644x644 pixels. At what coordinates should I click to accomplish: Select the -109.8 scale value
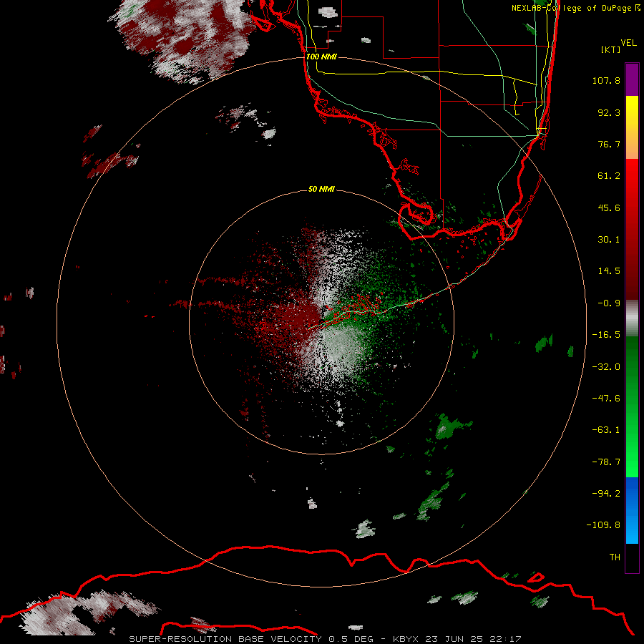tap(603, 525)
